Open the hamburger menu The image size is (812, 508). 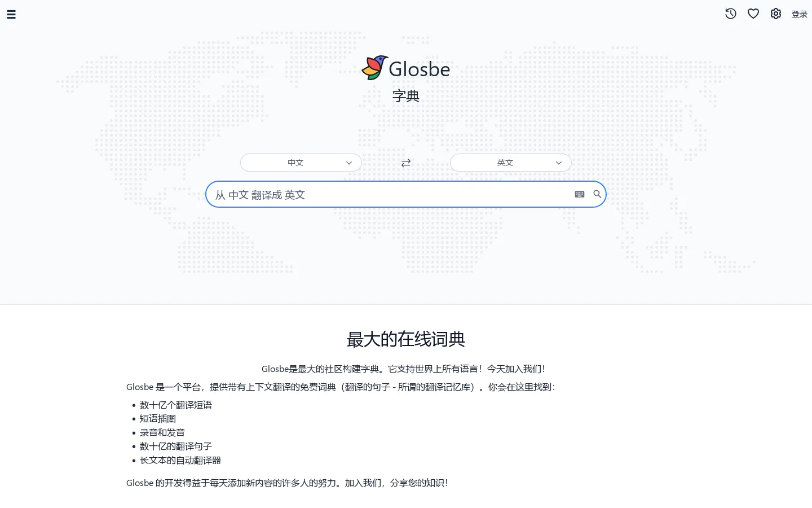click(11, 15)
